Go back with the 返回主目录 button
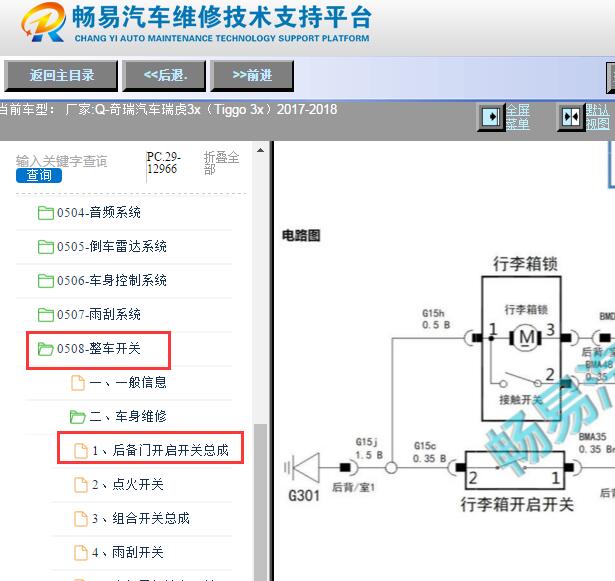The height and width of the screenshot is (581, 615). click(61, 75)
